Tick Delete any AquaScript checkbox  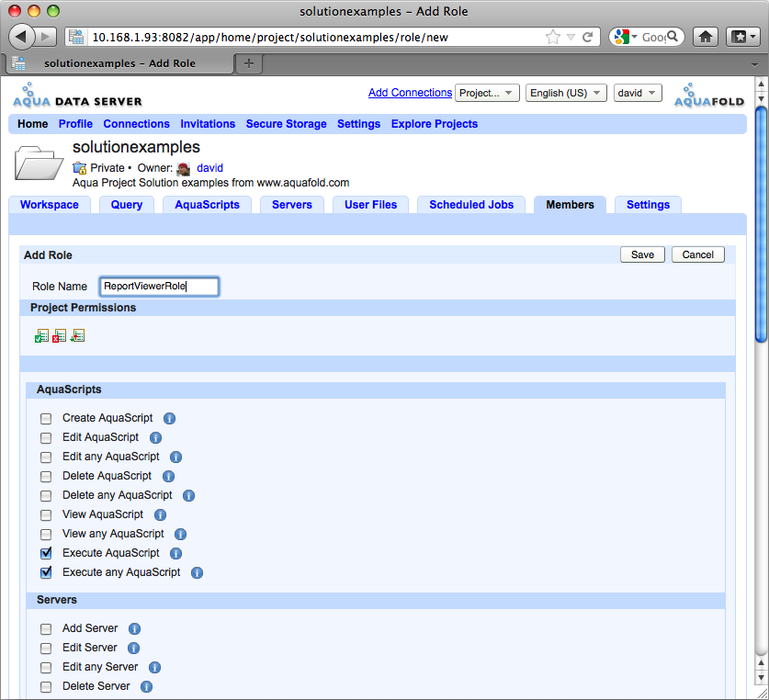[x=46, y=495]
